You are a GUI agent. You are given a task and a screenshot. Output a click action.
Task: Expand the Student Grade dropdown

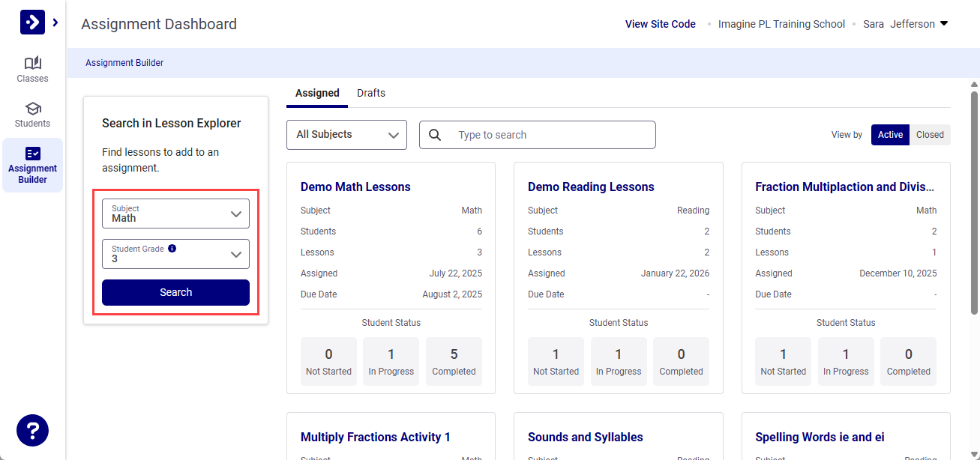(x=175, y=254)
